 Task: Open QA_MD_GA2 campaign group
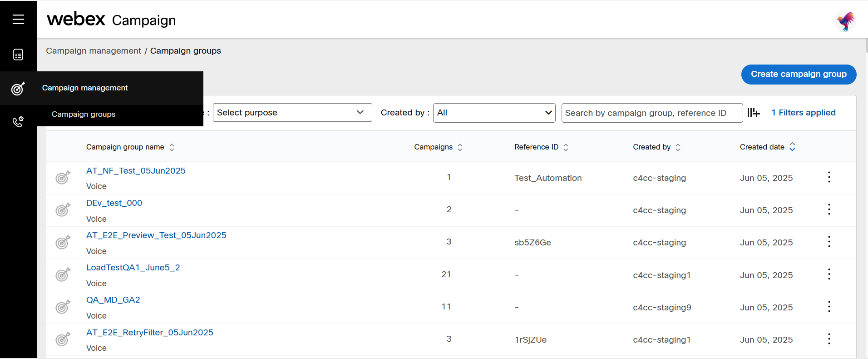pyautogui.click(x=113, y=300)
